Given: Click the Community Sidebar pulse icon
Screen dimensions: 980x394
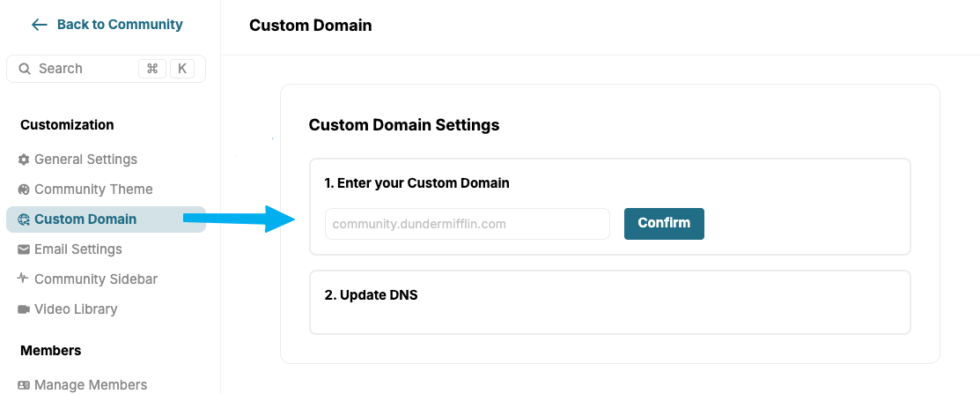Looking at the screenshot, I should pos(24,279).
